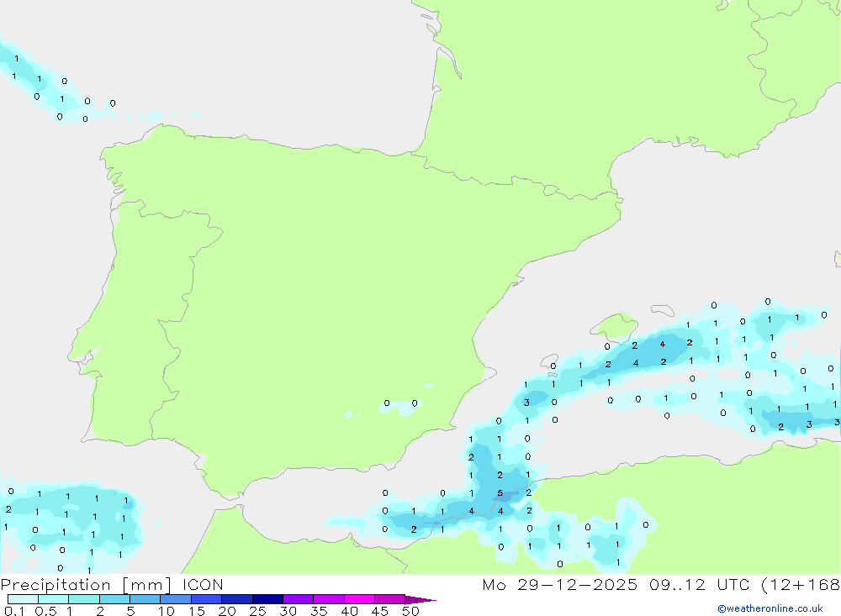Click the 1–2 mm legend swatch
The height and width of the screenshot is (616, 841).
84,599
